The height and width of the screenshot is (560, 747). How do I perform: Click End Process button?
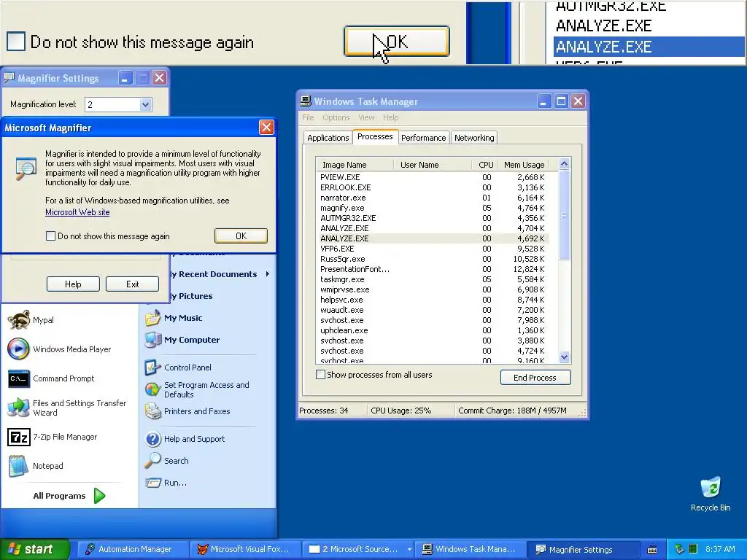(x=535, y=378)
